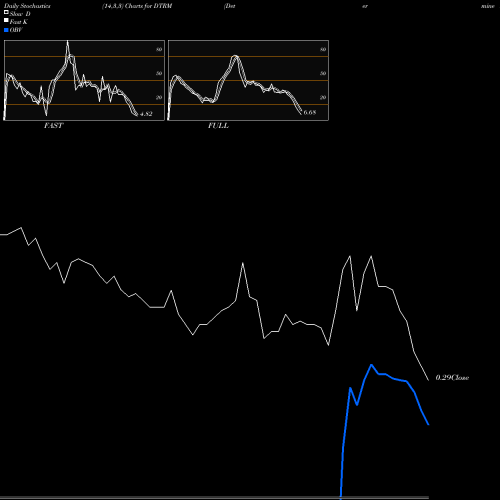The width and height of the screenshot is (500, 500).
Task: Select the 6.68 value in FULL chart
Action: pyautogui.click(x=310, y=112)
